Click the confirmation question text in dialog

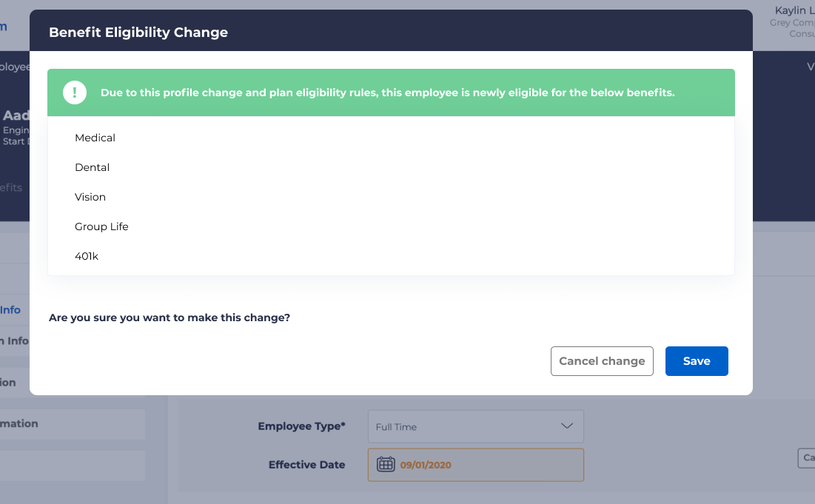pos(170,317)
